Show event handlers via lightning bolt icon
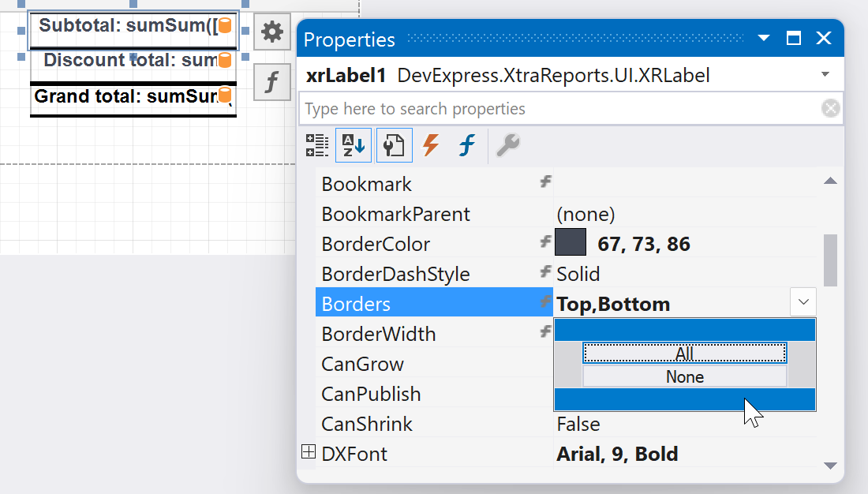This screenshot has height=494, width=868. [429, 145]
